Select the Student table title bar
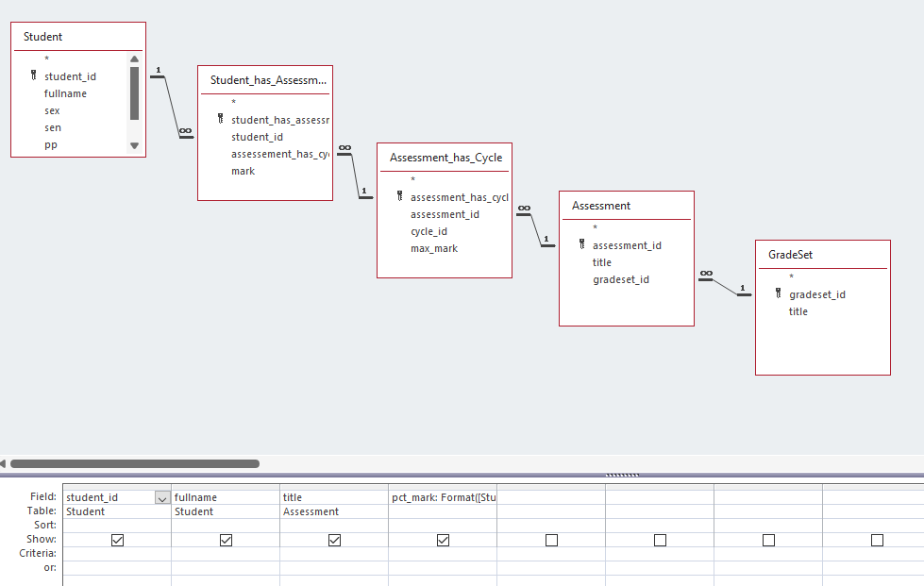 pyautogui.click(x=78, y=37)
